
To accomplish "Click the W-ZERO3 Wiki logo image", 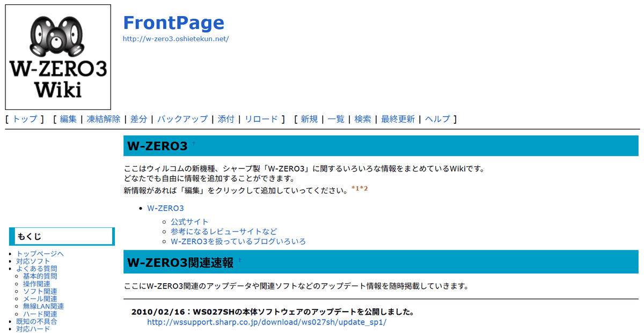I will click(x=58, y=57).
